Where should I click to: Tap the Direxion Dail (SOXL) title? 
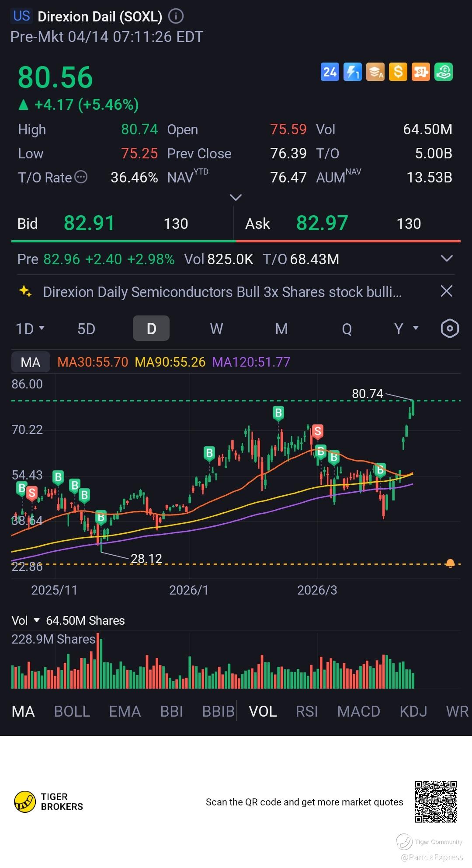(x=100, y=17)
